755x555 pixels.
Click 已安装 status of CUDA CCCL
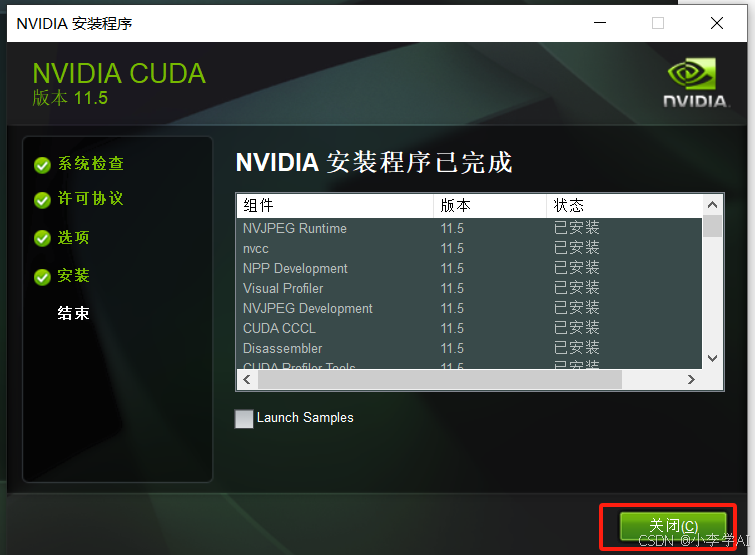[576, 328]
